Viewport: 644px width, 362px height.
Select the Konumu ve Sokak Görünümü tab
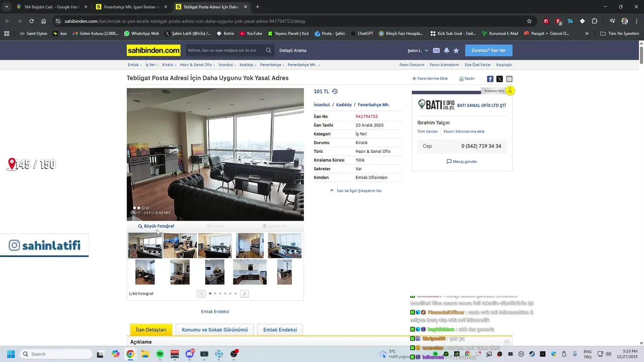pos(215,330)
